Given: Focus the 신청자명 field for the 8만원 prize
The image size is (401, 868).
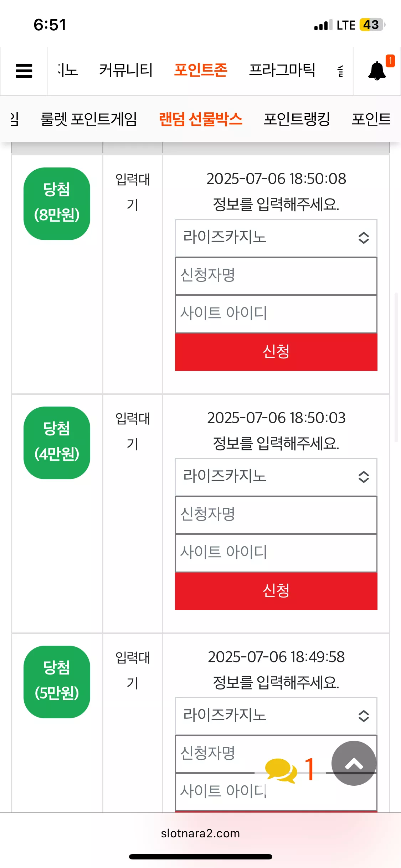Looking at the screenshot, I should (276, 276).
